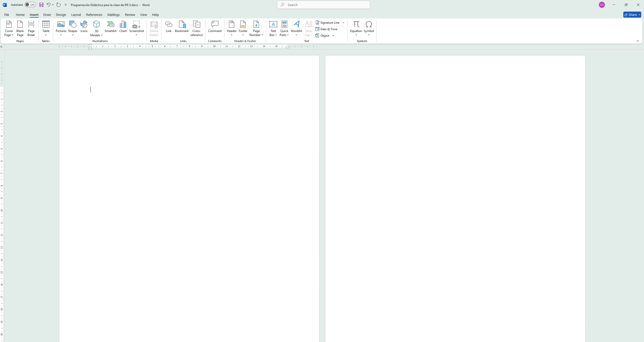Collapse the ribbon with the chevron

point(638,41)
